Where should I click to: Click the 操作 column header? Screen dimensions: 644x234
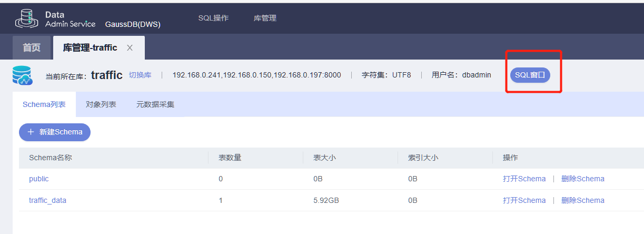point(511,158)
